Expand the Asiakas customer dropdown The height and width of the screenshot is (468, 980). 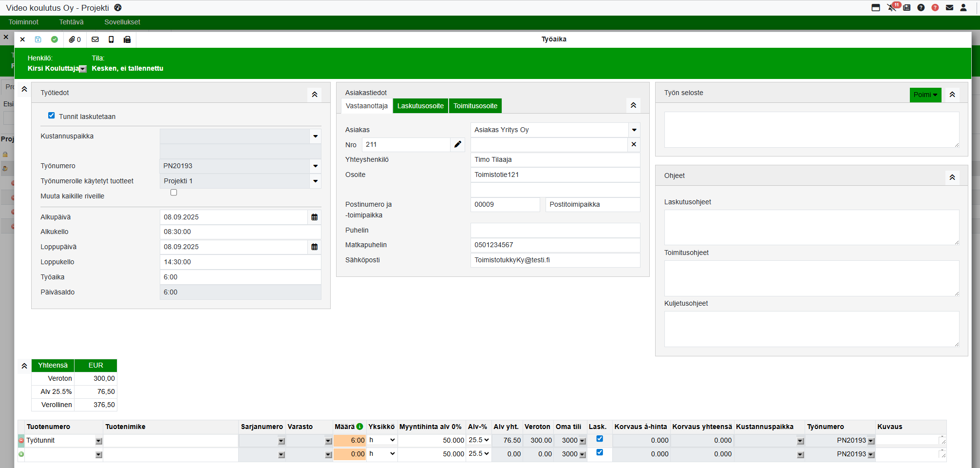634,130
